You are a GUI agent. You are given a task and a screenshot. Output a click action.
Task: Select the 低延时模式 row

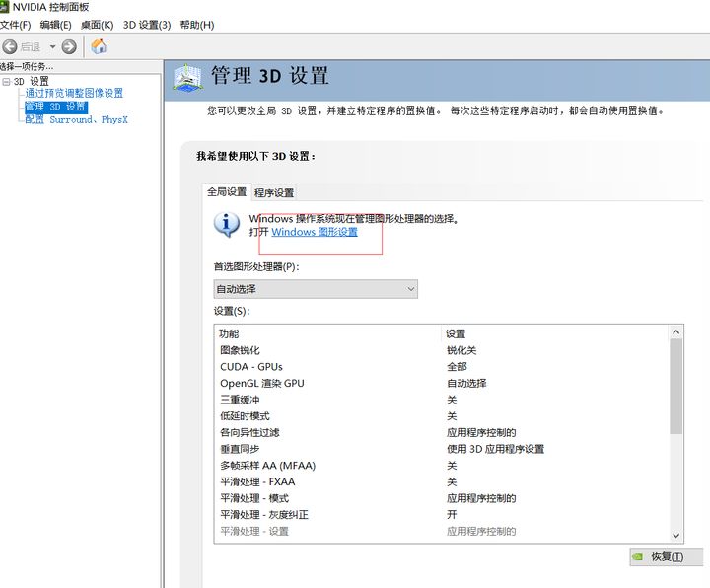click(442, 416)
